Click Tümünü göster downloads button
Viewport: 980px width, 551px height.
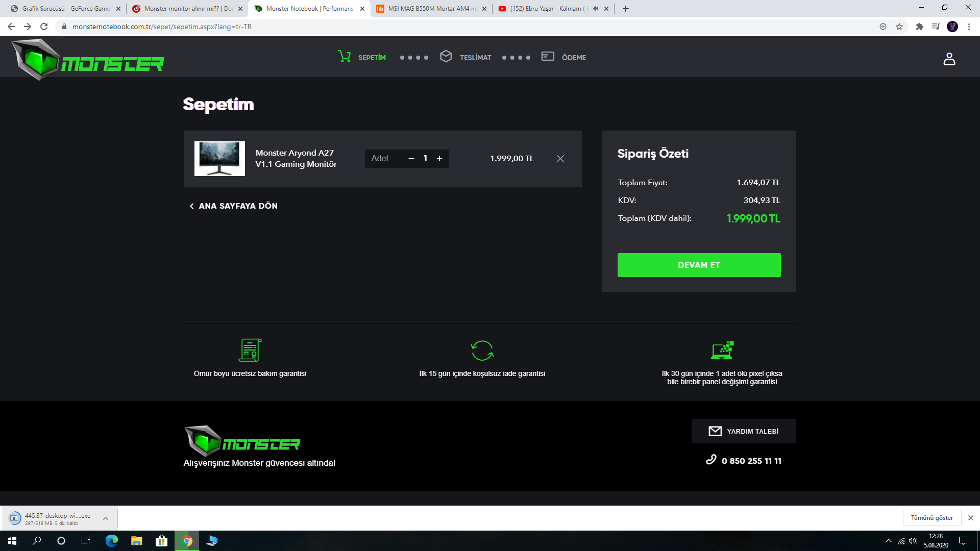[x=932, y=518]
